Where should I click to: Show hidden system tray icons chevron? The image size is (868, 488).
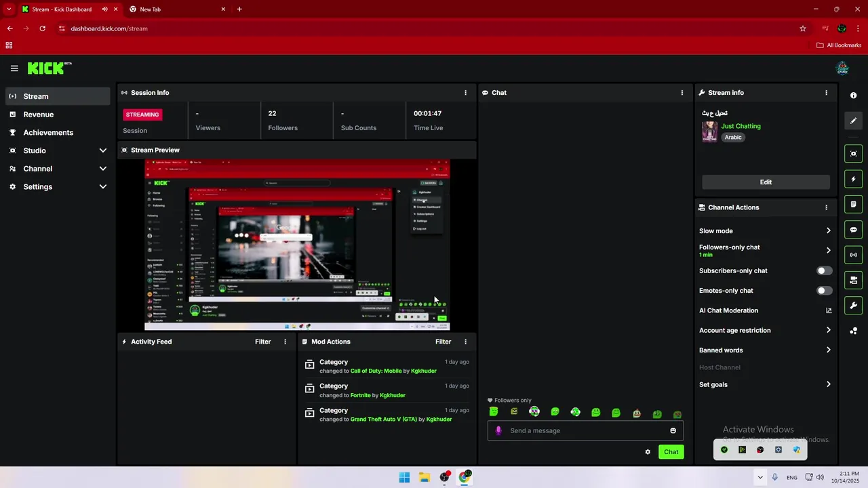pyautogui.click(x=760, y=477)
